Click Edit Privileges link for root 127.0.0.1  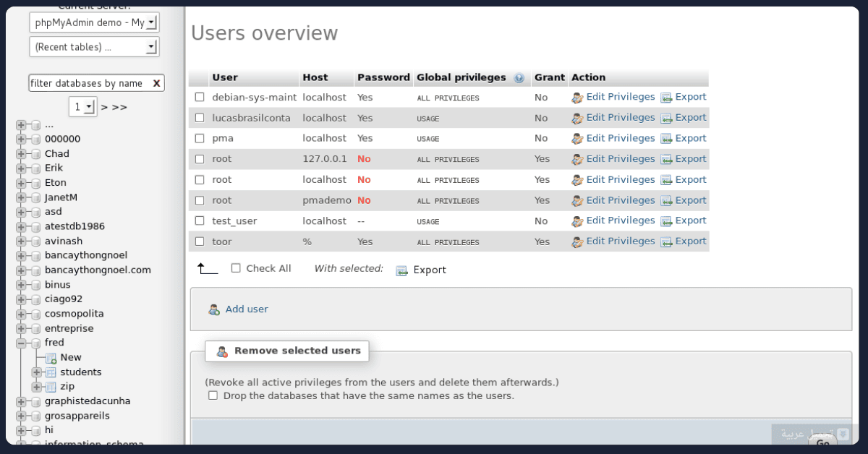point(621,159)
